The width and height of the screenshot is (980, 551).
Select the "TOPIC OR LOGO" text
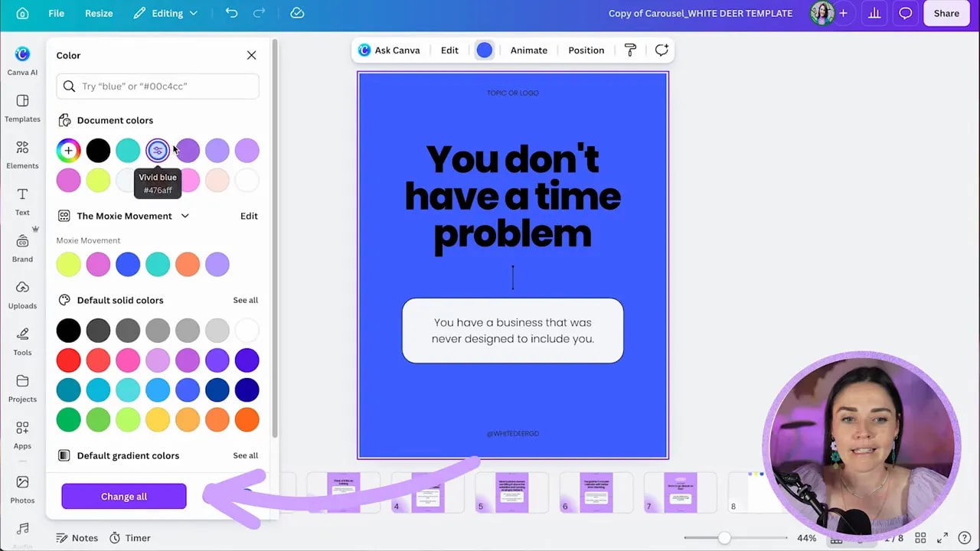click(x=513, y=93)
